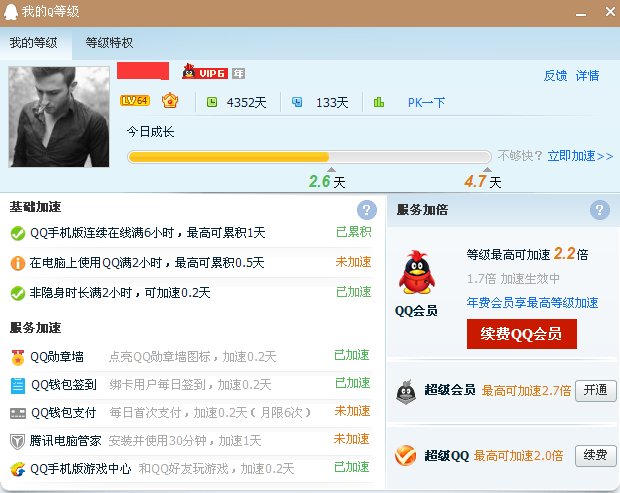The image size is (620, 493).
Task: Close the 我的Q等级 window
Action: 611,12
